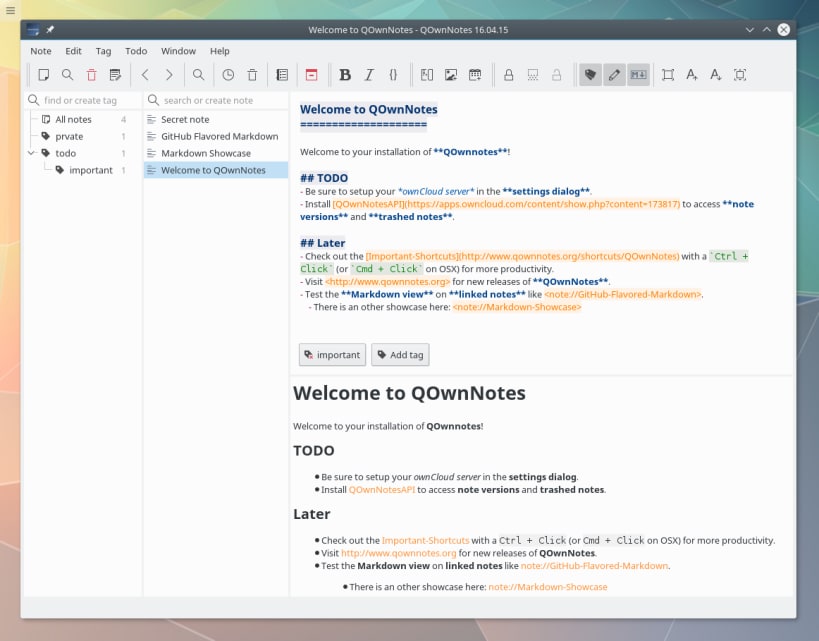Screen dimensions: 819x641
Task: Create a new note with toolbar icon
Action: click(x=44, y=75)
